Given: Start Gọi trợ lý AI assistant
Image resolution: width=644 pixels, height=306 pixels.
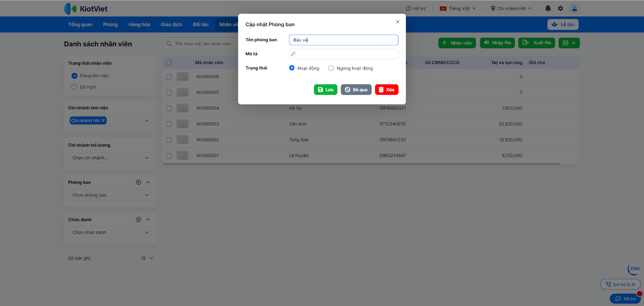Looking at the screenshot, I should click(x=620, y=284).
